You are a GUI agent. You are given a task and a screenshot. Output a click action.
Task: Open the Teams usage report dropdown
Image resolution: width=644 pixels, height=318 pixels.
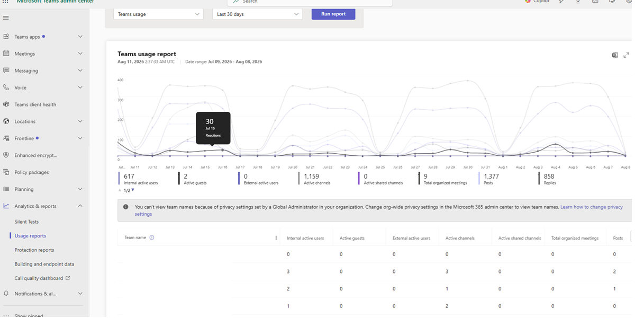(x=159, y=14)
